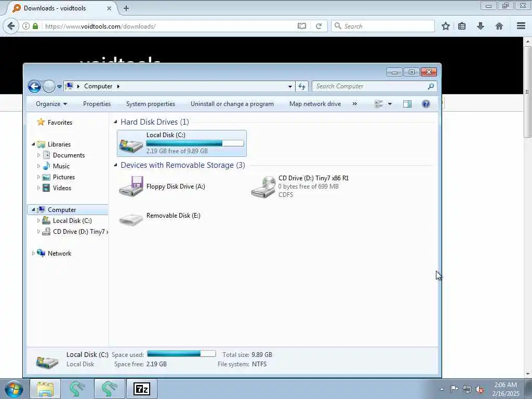Screen dimensions: 532x399
Task: Expand the Music library
Action: [x=38, y=166]
